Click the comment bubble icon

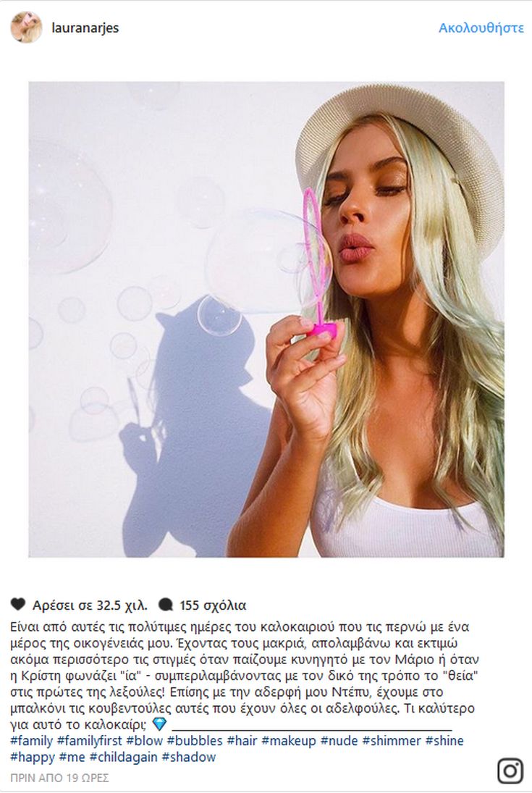coord(166,605)
